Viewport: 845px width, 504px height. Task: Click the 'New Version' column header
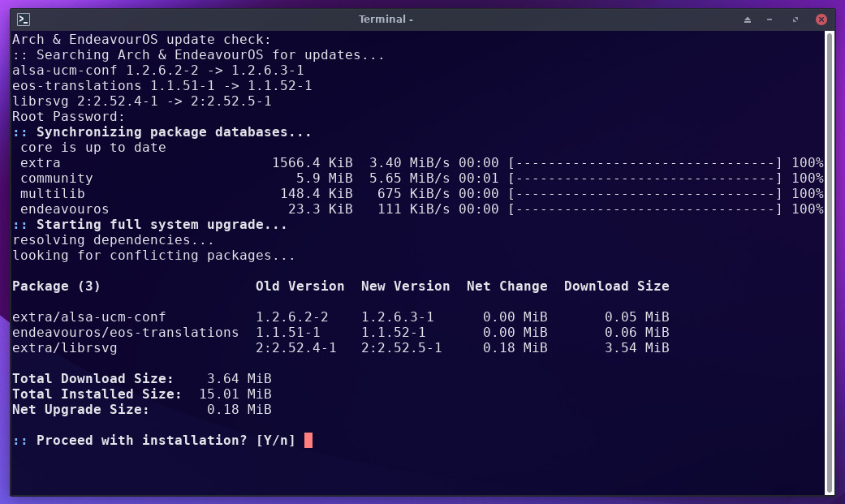coord(405,286)
